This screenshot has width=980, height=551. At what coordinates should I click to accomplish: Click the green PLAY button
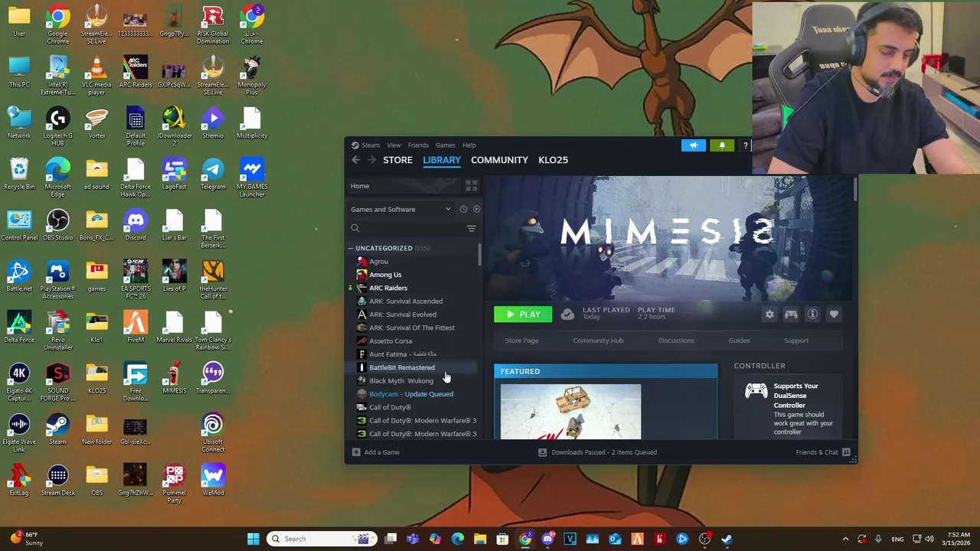[523, 315]
